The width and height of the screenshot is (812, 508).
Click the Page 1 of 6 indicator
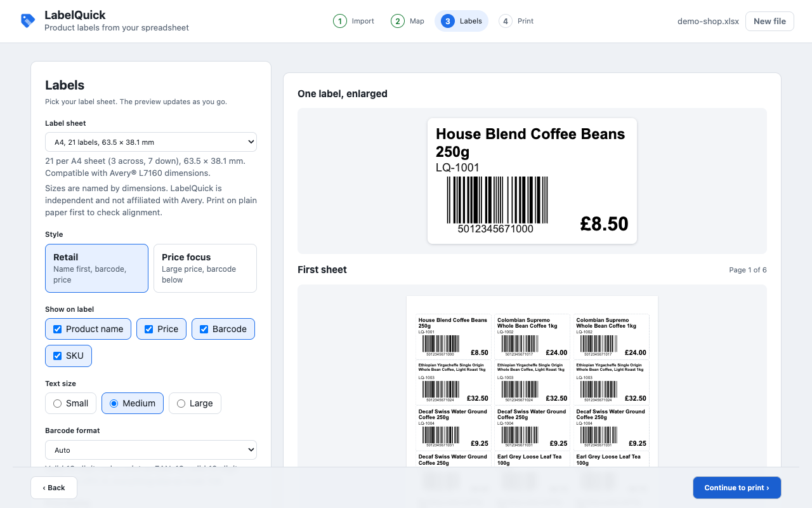coord(747,270)
